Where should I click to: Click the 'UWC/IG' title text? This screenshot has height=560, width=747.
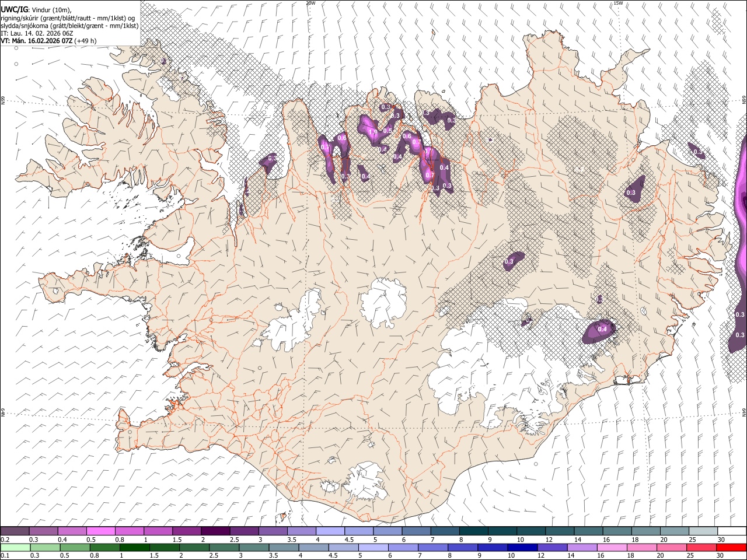(13, 10)
